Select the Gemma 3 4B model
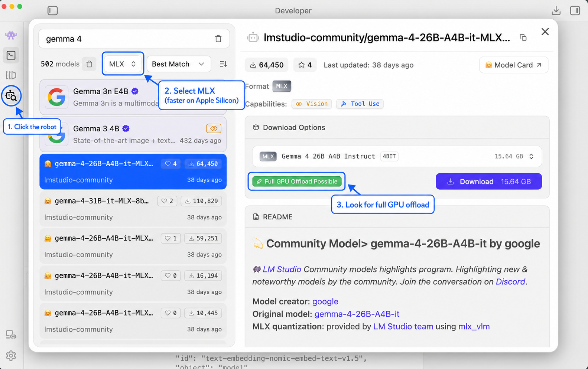Viewport: 588px width, 369px height. click(133, 134)
